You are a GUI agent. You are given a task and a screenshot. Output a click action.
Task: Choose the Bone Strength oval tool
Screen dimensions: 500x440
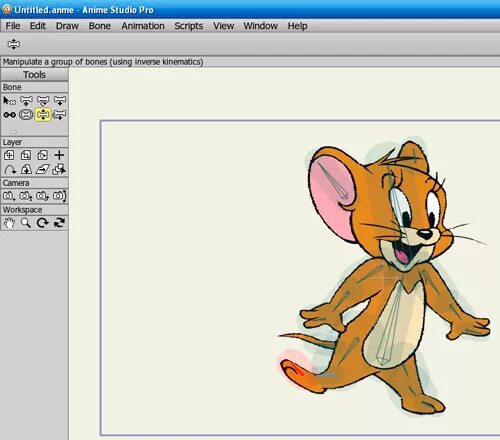coord(26,115)
